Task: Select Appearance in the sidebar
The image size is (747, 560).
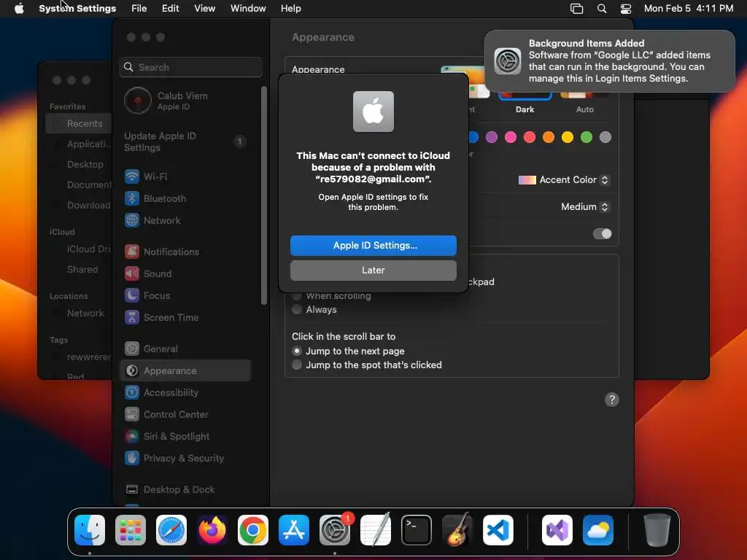Action: pos(185,370)
